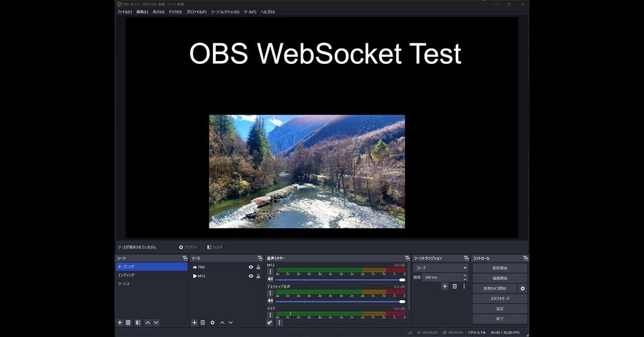Open the audio mixer advanced options gear icon

pos(269,322)
